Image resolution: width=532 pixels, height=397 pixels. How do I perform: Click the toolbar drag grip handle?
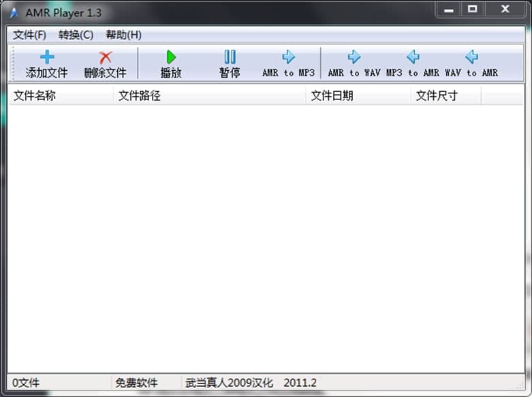(13, 64)
